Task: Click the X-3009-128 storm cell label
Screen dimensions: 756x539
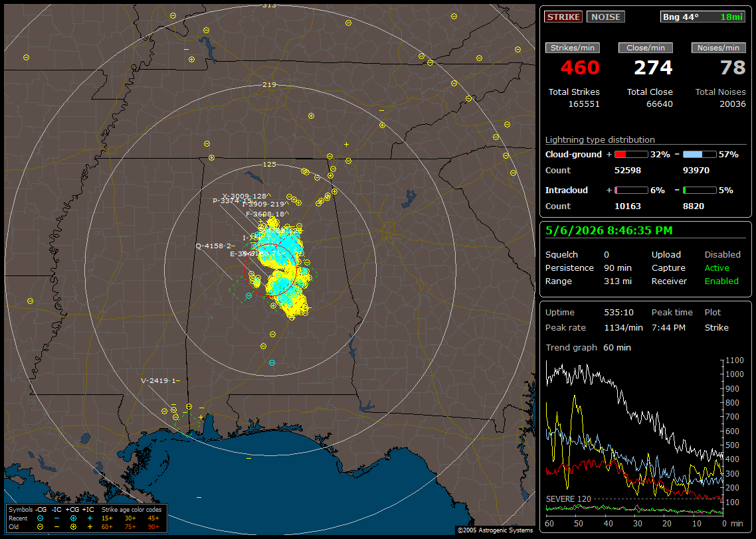Action: click(x=246, y=196)
